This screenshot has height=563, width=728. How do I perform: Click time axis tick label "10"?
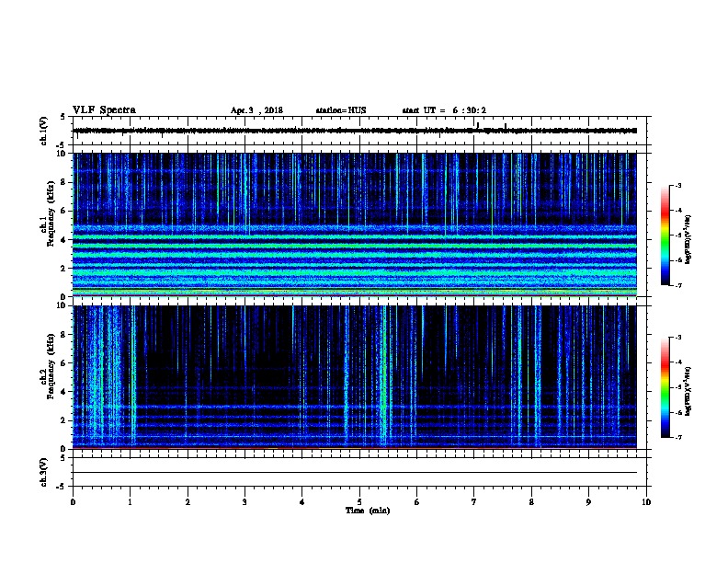(x=646, y=502)
